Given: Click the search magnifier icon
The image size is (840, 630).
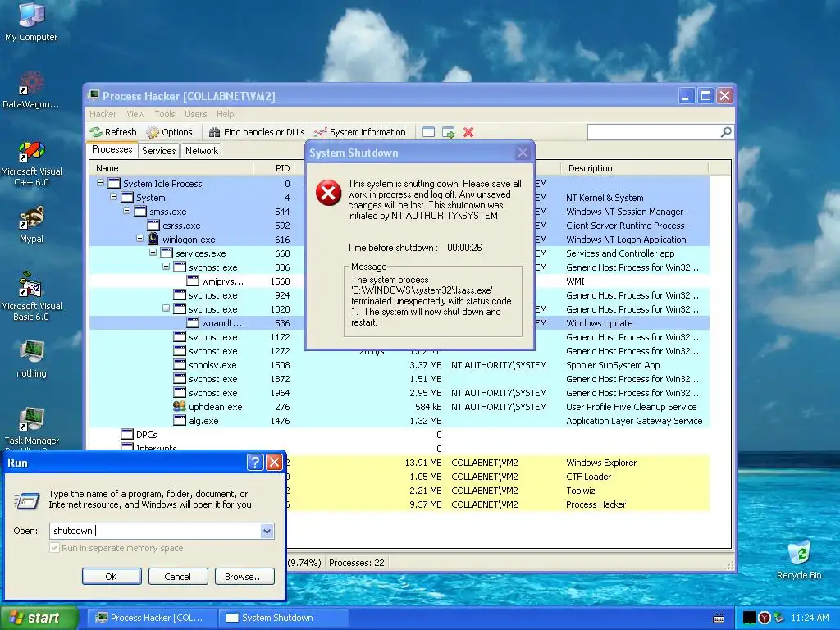Looking at the screenshot, I should [726, 132].
